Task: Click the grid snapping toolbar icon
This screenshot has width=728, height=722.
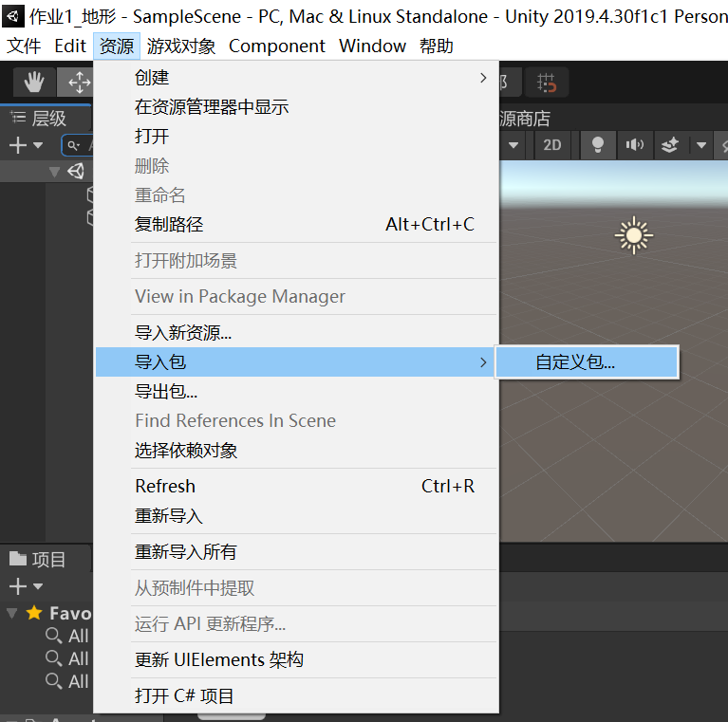Action: point(547,83)
